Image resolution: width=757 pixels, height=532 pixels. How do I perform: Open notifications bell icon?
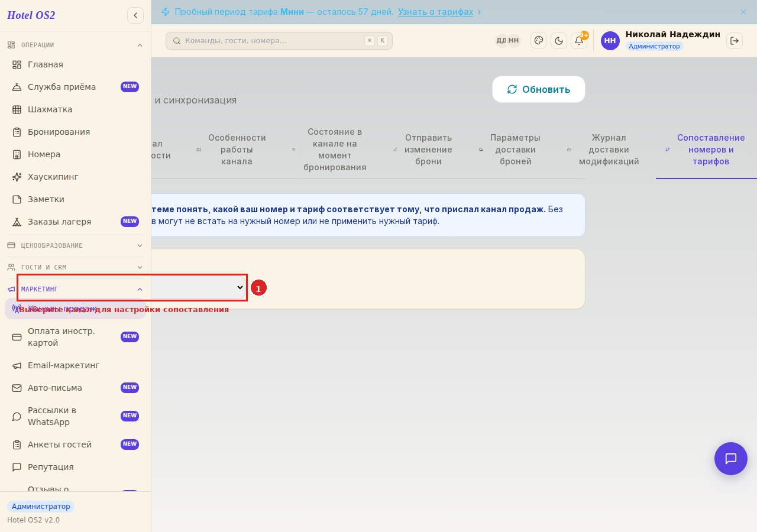coord(579,41)
